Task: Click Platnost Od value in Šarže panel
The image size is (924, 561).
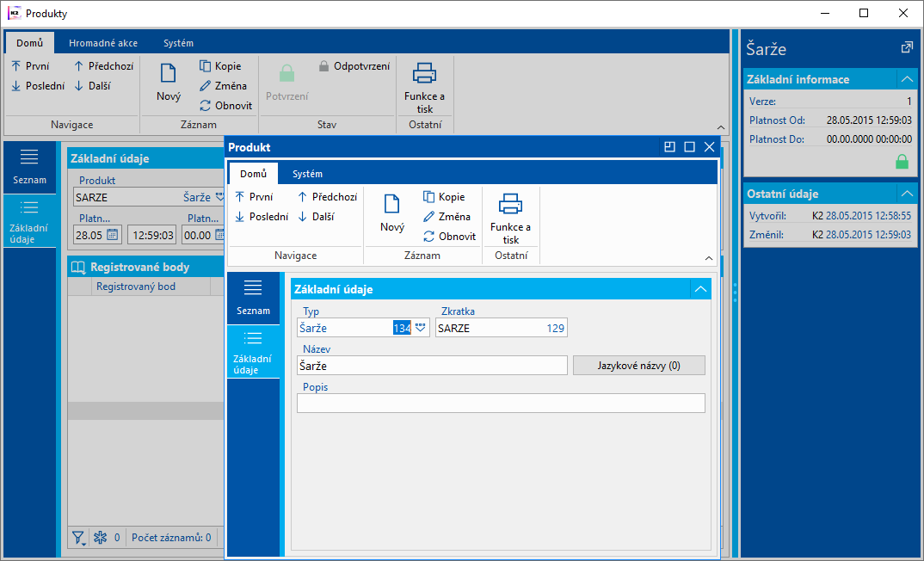Action: click(869, 120)
